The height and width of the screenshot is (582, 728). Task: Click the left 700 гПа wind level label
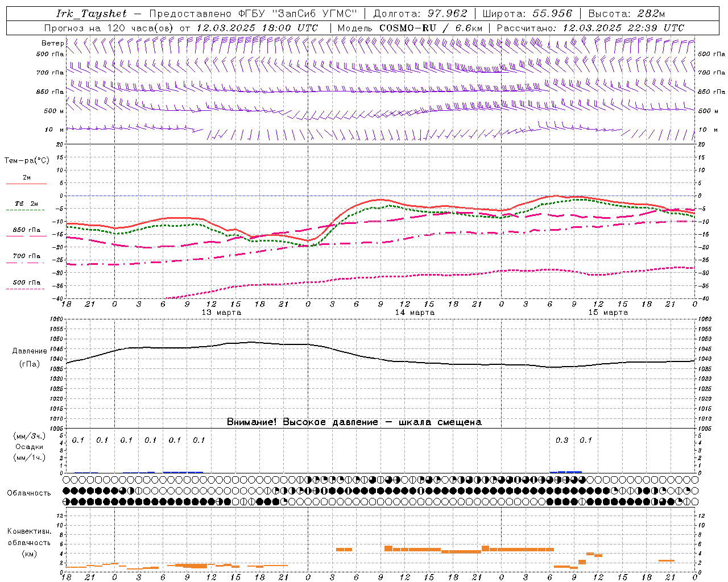[50, 73]
